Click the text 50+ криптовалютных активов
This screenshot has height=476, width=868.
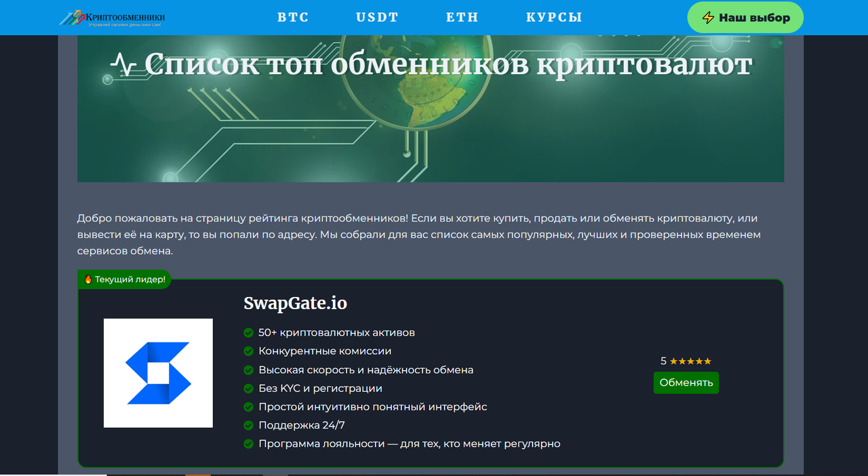point(336,333)
